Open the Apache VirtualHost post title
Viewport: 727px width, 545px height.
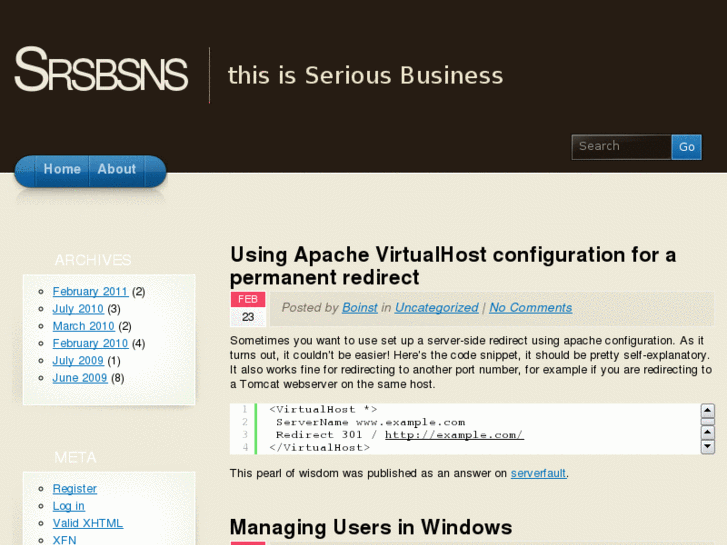click(453, 266)
